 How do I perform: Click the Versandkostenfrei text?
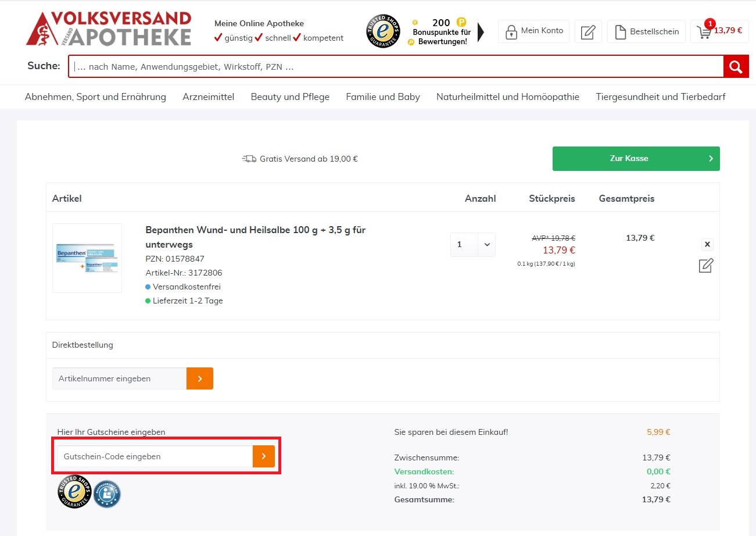[x=187, y=287]
